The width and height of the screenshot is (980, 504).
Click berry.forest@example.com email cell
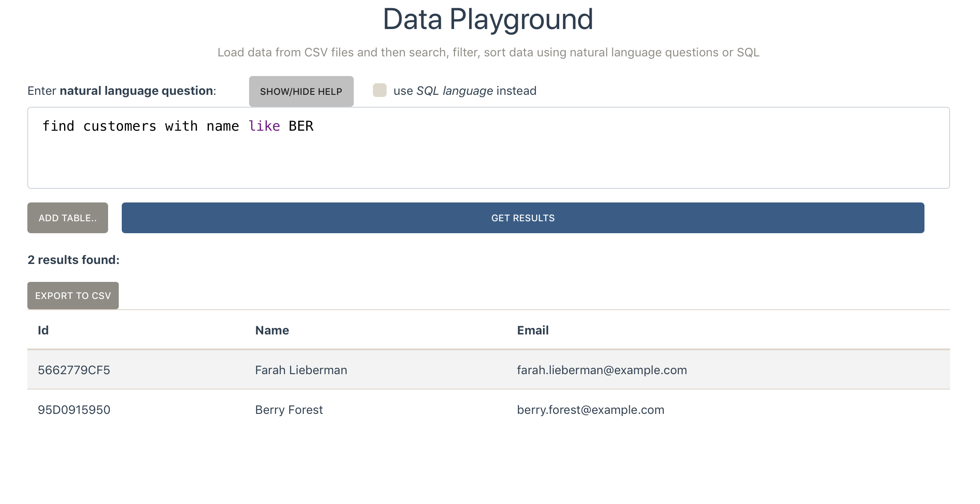pos(590,410)
